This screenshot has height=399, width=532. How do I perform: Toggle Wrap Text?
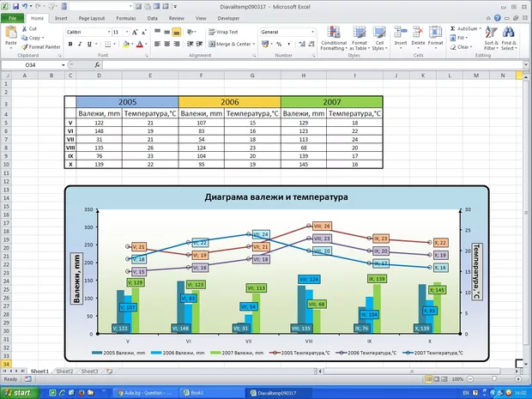tap(223, 32)
